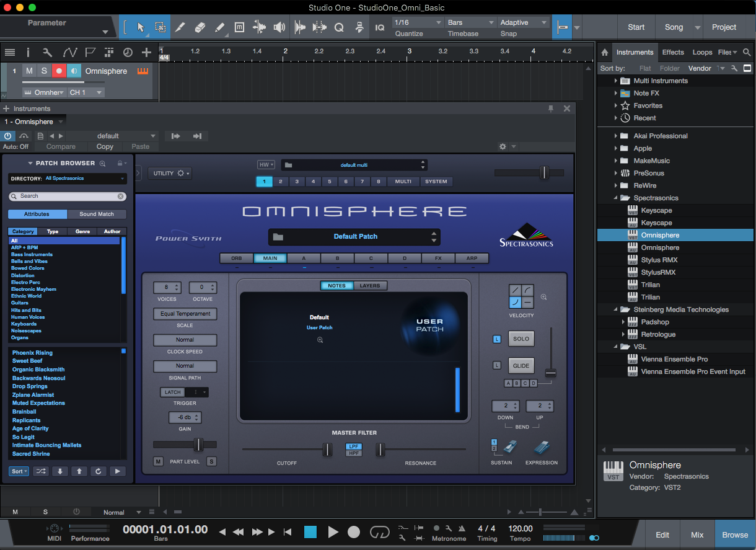Viewport: 756px width, 550px height.
Task: Click the Home icon in browser
Action: click(x=605, y=52)
